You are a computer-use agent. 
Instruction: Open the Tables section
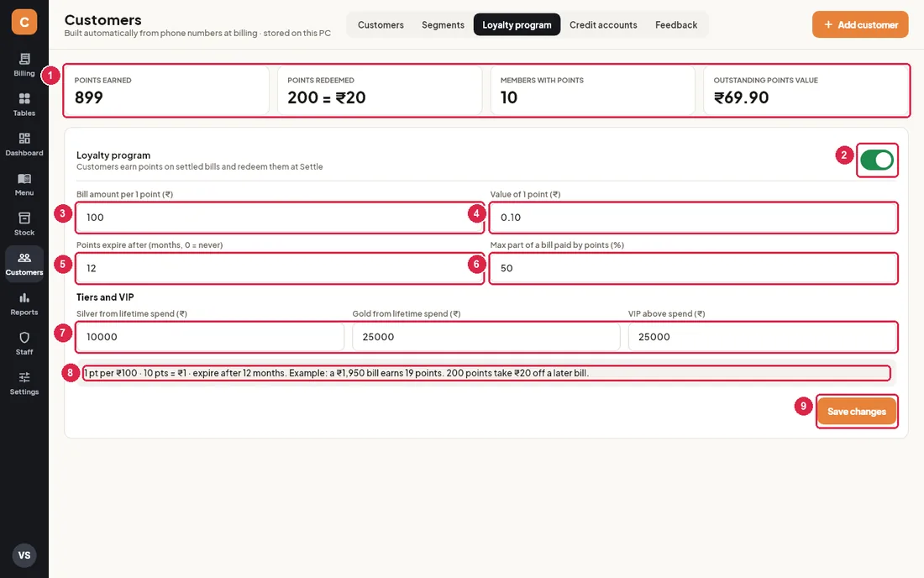pos(24,105)
